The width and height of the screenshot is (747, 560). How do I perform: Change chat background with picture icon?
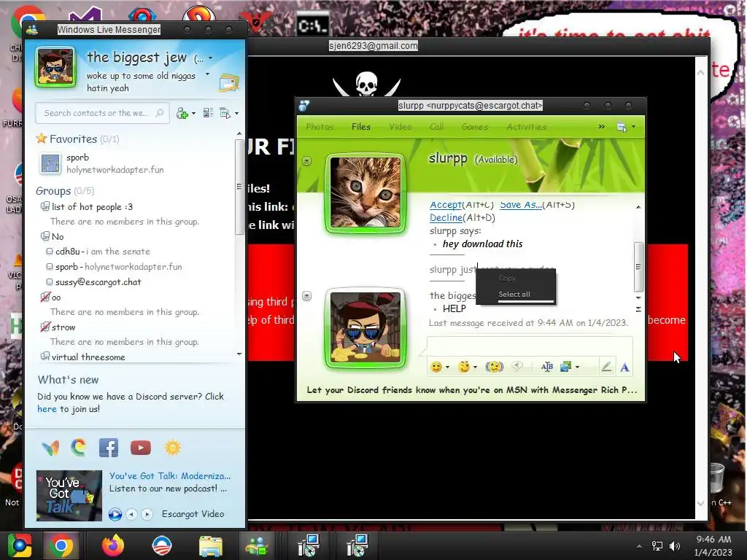566,367
